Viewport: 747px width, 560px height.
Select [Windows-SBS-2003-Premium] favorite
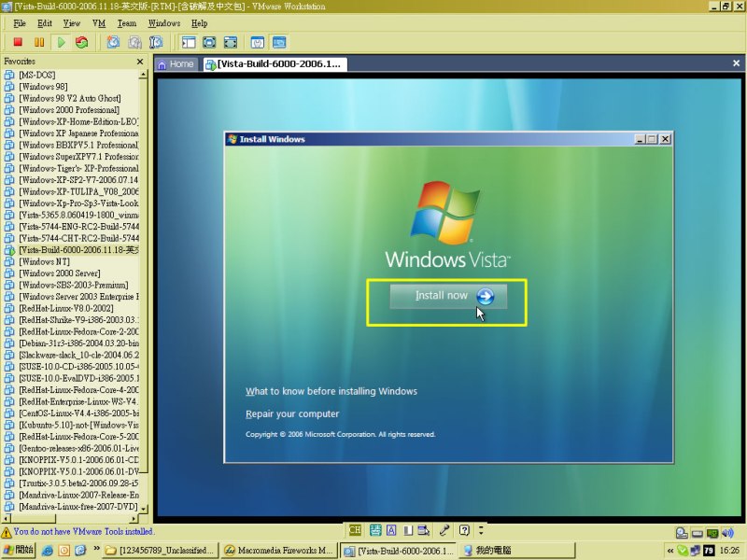point(74,286)
